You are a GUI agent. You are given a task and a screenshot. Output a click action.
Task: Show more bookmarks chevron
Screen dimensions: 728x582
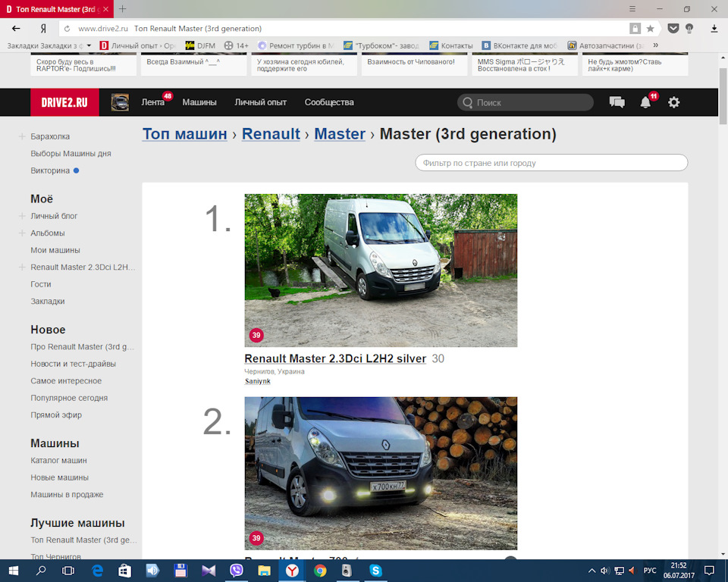click(x=655, y=45)
